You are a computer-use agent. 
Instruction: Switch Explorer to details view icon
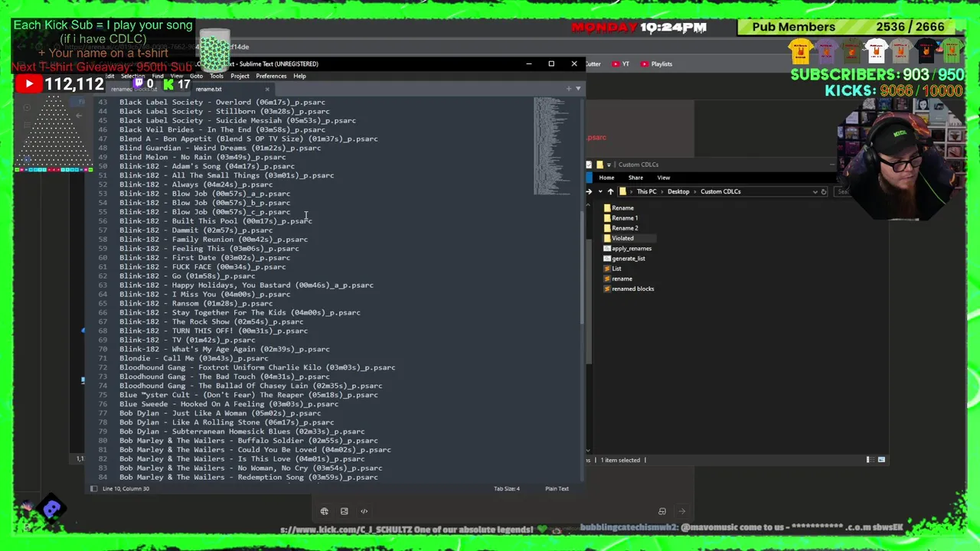pyautogui.click(x=869, y=460)
